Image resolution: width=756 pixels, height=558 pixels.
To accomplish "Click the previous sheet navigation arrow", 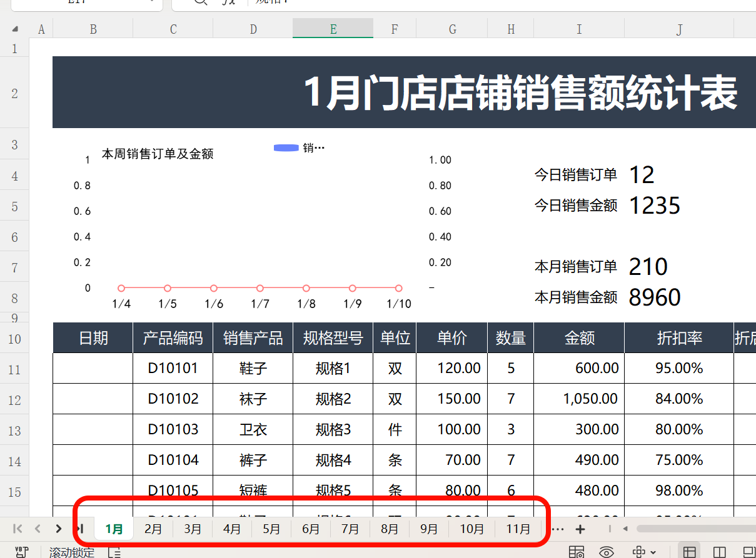I will pyautogui.click(x=38, y=528).
